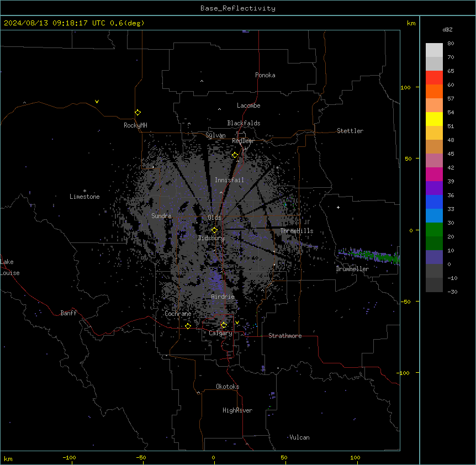Select the Blackfalds label
The image size is (476, 465).
244,123
